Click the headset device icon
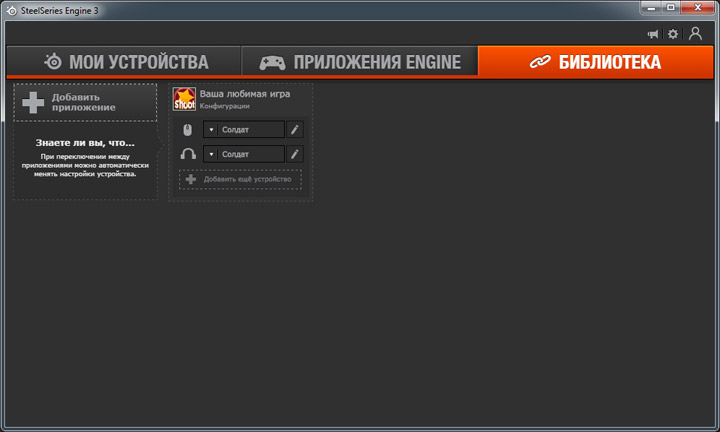This screenshot has width=720, height=432. (x=188, y=154)
